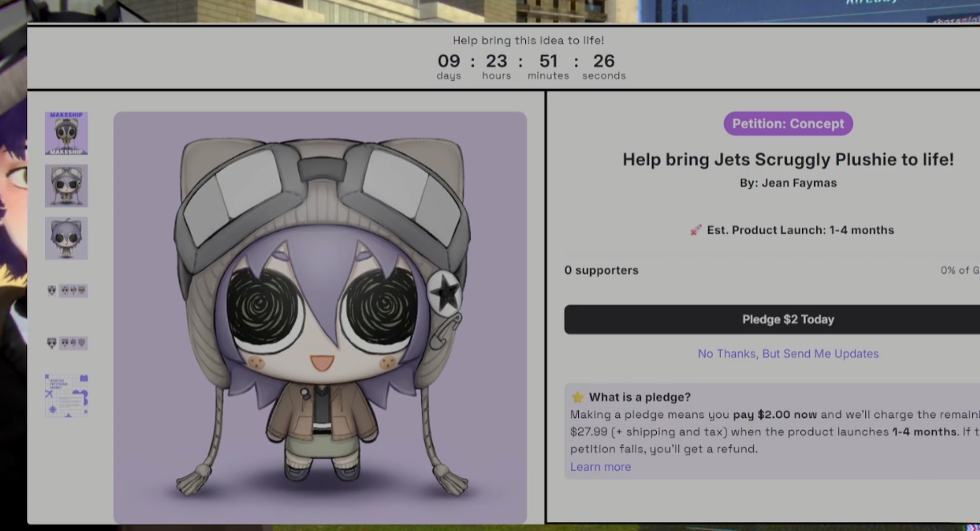
Task: Click the rocket icon beside Est. Product Launch
Action: pos(696,230)
